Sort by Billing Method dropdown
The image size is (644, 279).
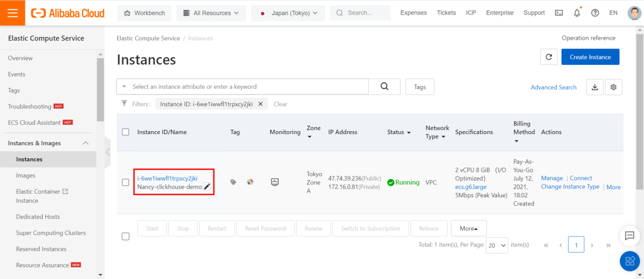coord(516,141)
